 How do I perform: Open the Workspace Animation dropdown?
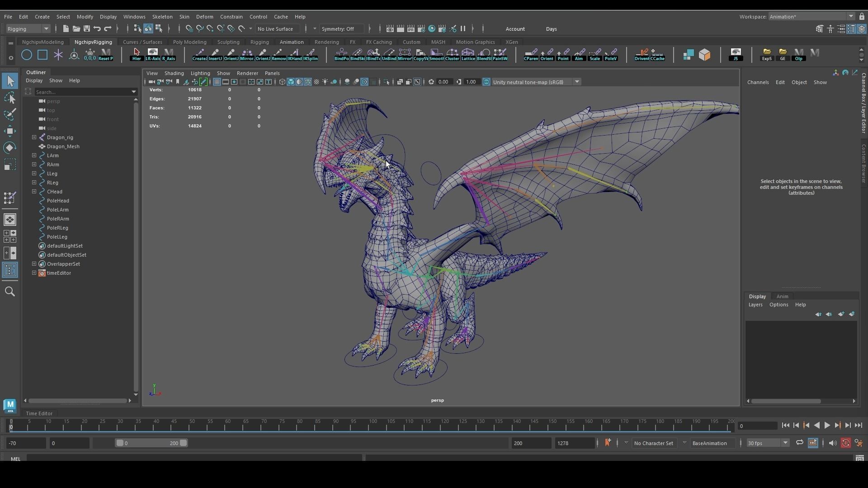[812, 16]
